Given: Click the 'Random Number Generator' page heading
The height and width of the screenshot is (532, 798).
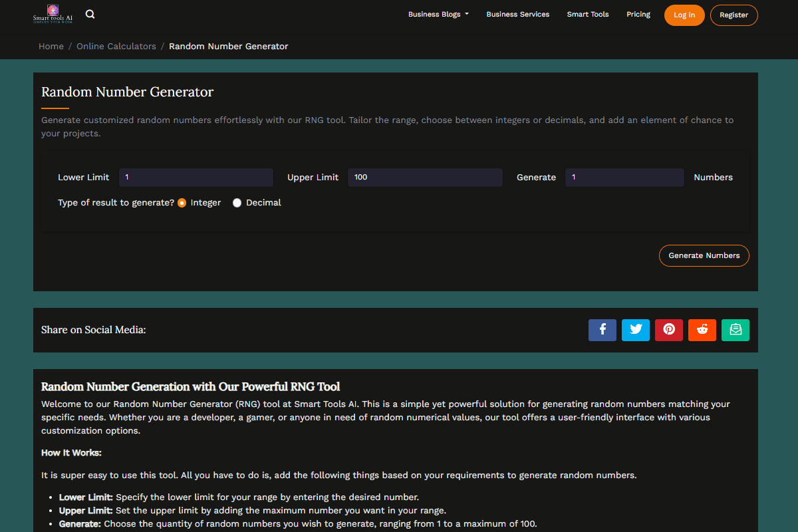Looking at the screenshot, I should (x=128, y=92).
